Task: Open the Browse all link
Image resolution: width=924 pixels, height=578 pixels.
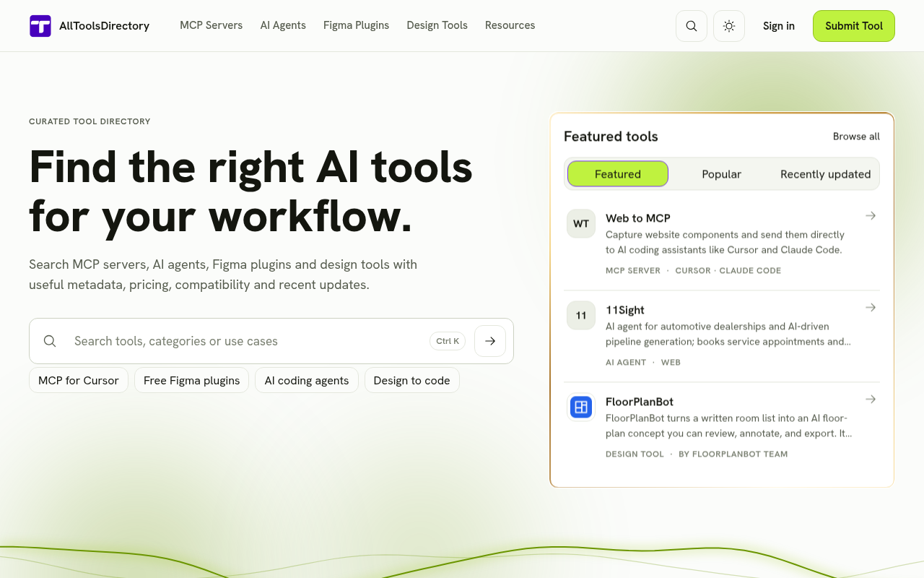Action: coord(856,137)
